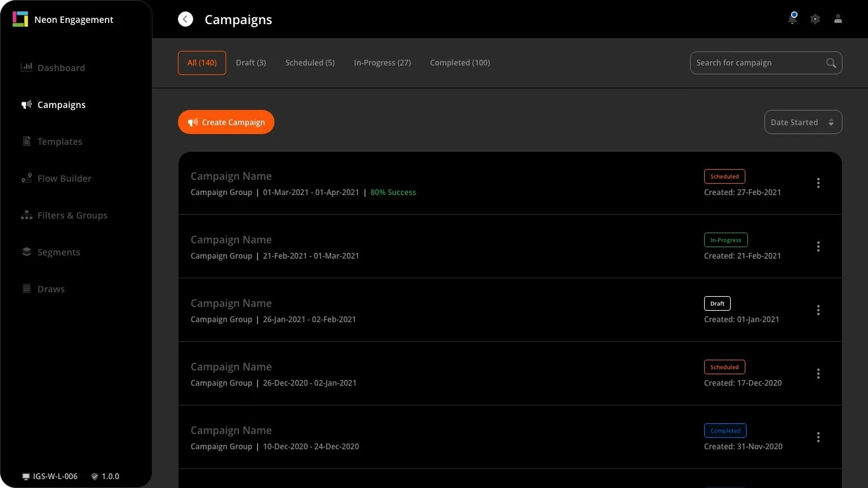Open options menu for the 01-Jan-2021 draft campaign
The height and width of the screenshot is (488, 868).
818,310
